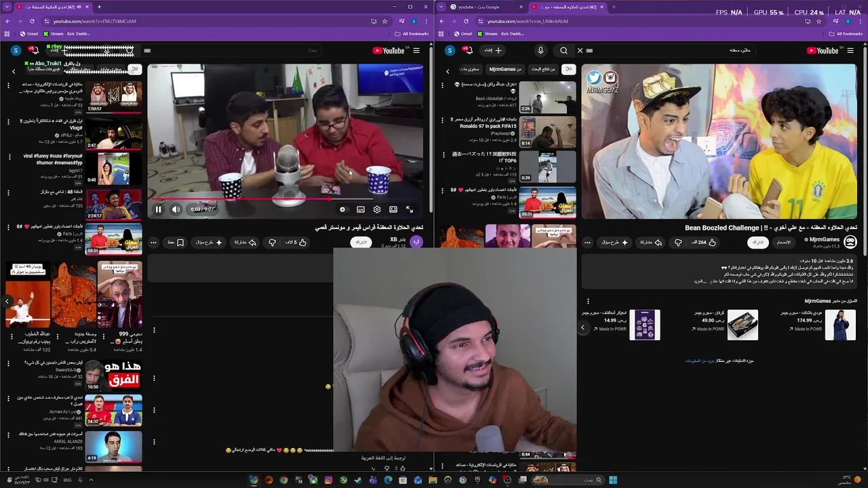Viewport: 868px width, 488px height.
Task: Reload page in left browser window
Action: [x=32, y=21]
